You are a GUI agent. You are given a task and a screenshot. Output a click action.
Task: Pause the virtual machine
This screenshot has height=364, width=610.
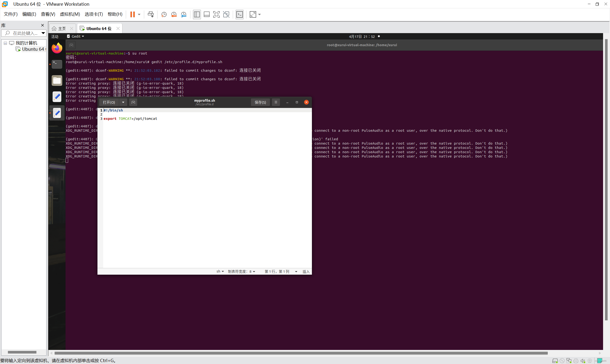pos(132,15)
